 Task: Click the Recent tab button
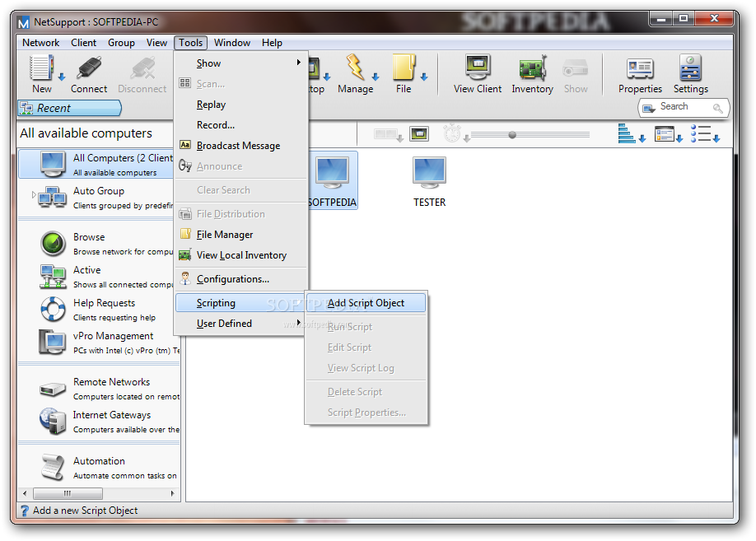70,108
